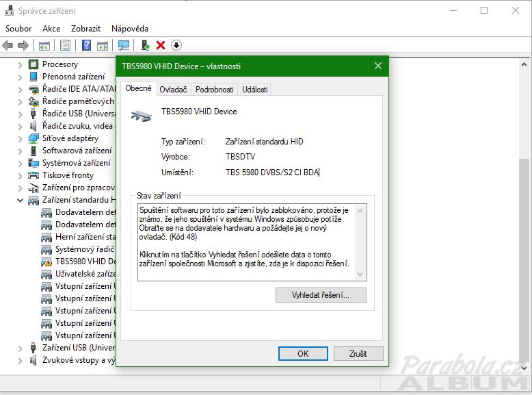
Task: Expand the Softwarová zařízení node
Action: [20, 151]
